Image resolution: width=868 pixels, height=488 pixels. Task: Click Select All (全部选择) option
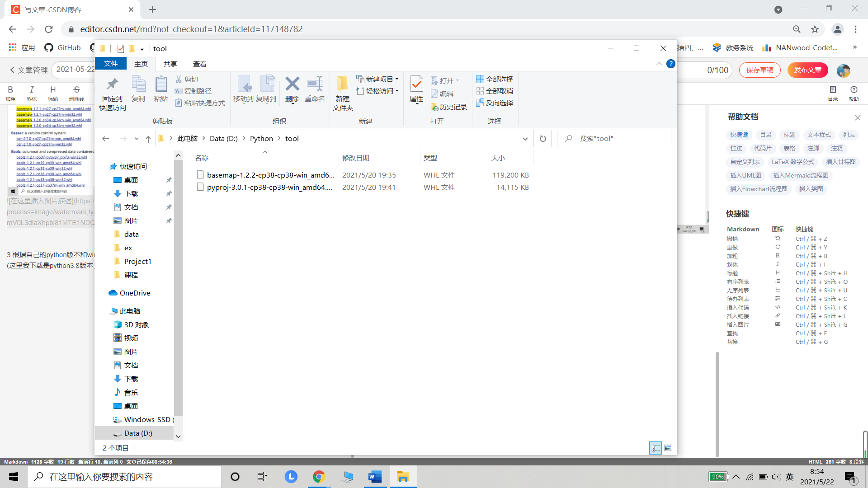495,79
